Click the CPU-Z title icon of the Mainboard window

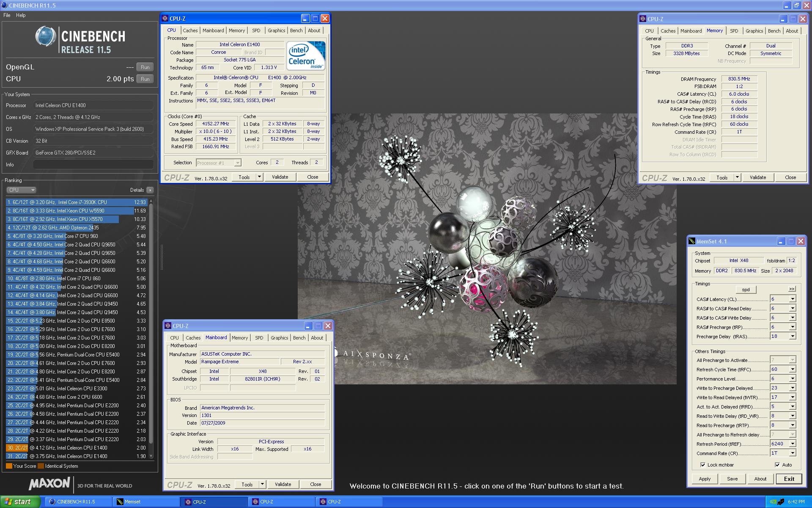coord(168,326)
